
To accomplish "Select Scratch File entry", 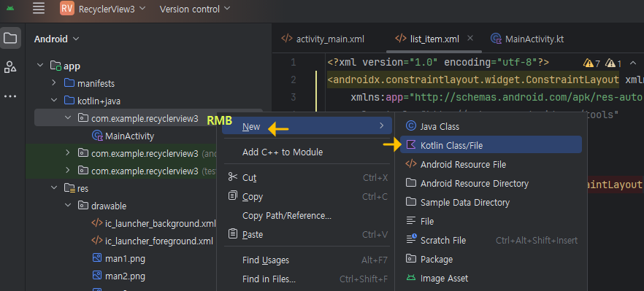I will coord(491,240).
